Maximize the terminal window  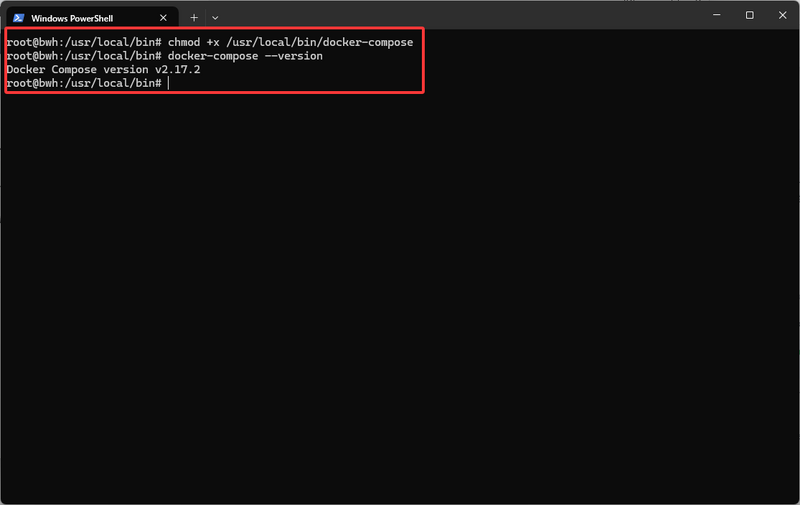click(749, 15)
